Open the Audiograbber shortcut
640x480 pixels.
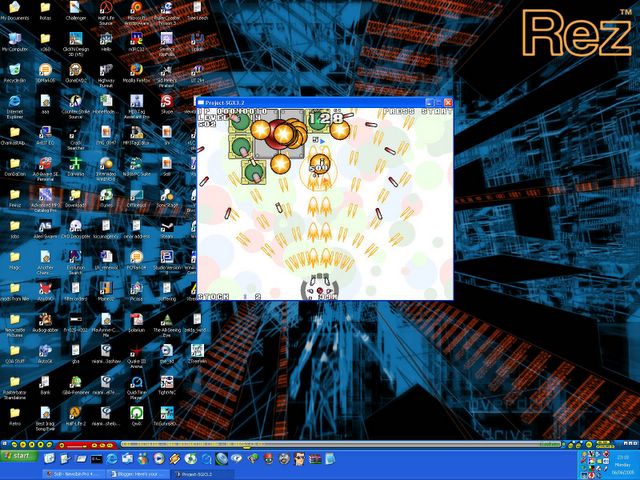(45, 322)
